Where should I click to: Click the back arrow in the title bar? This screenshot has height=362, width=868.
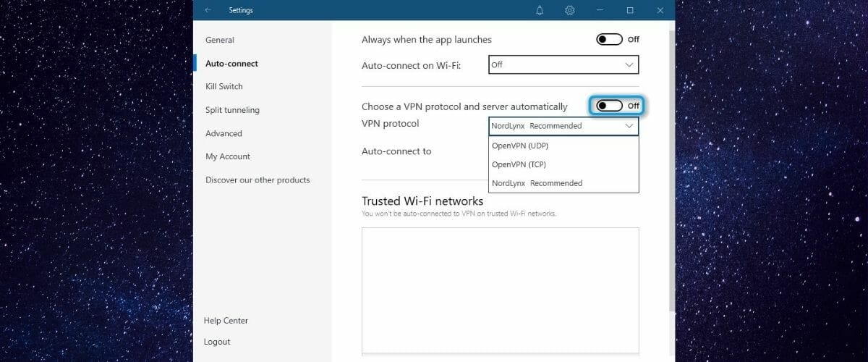pos(208,10)
